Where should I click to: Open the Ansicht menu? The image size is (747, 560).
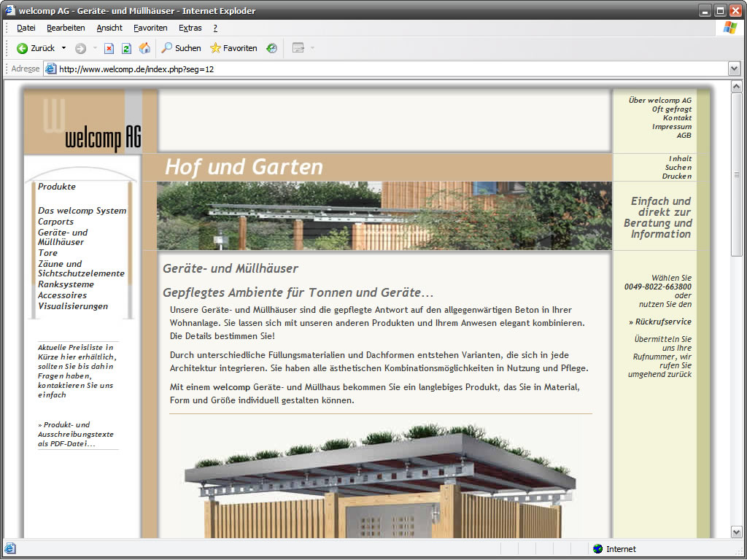pyautogui.click(x=109, y=28)
